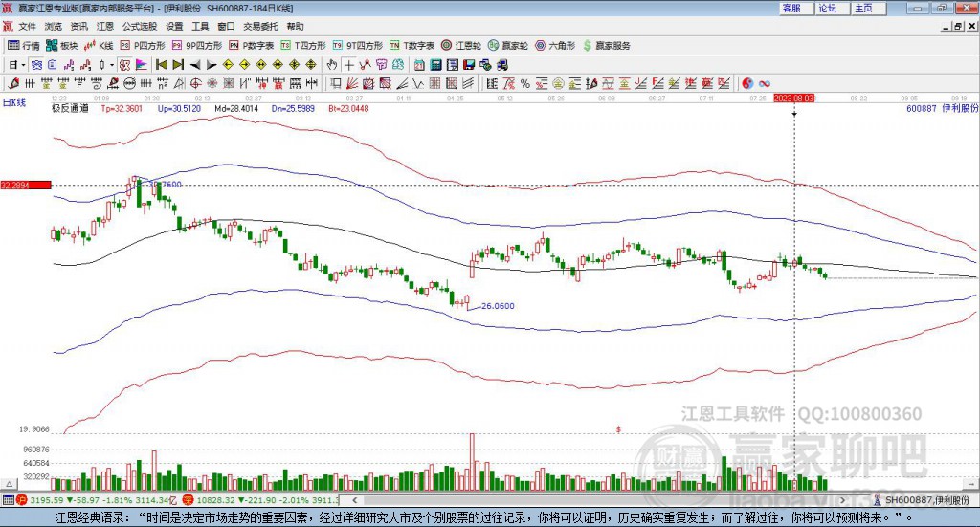Toggle the 权 price adjustment button

click(124, 65)
